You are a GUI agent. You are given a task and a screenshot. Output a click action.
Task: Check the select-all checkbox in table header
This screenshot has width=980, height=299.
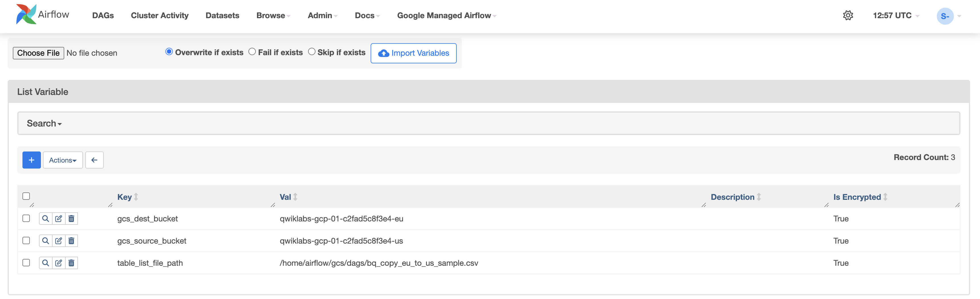[x=26, y=196]
